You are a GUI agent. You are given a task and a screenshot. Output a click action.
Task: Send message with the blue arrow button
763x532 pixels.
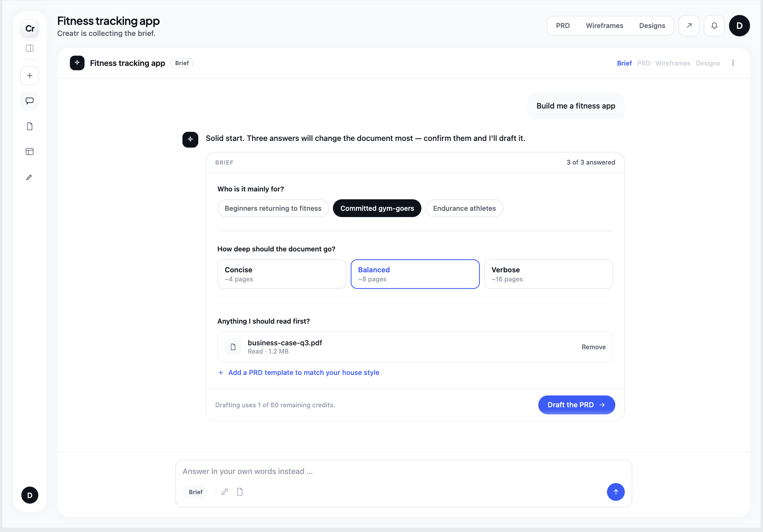616,492
